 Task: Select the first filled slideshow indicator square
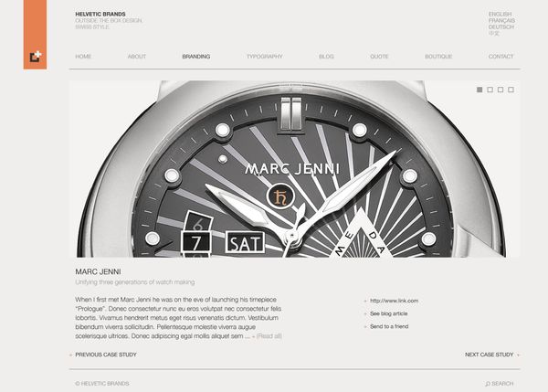(479, 90)
